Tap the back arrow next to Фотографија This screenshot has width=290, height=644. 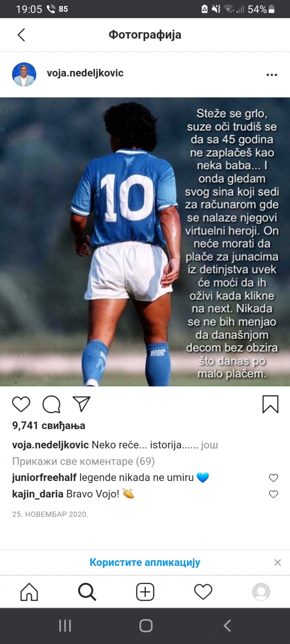click(21, 35)
